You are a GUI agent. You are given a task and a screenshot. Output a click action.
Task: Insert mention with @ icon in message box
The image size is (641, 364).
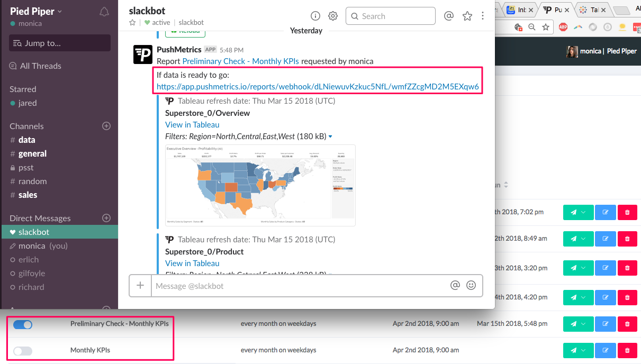coord(455,286)
